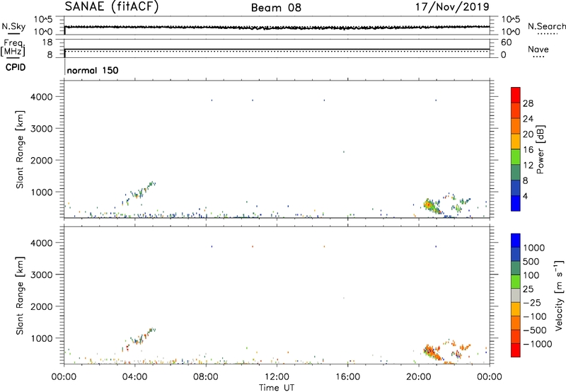Click the blue top segment of Velocity colorbar

[516, 241]
